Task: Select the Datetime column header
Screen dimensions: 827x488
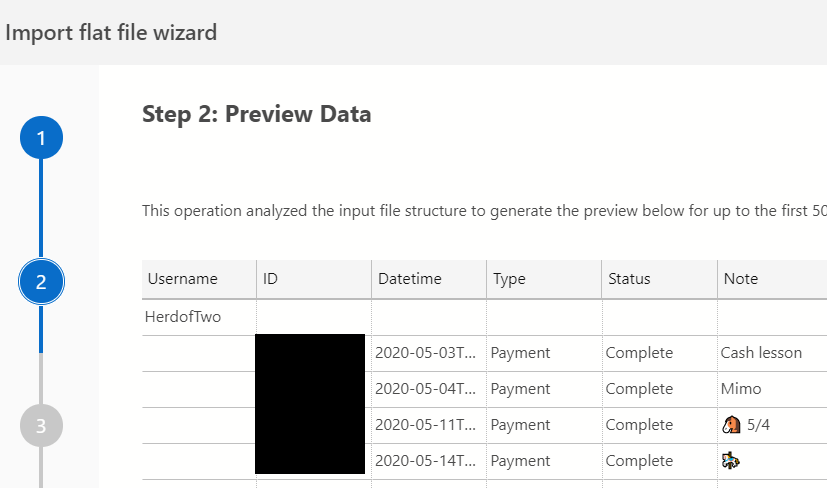Action: (x=410, y=279)
